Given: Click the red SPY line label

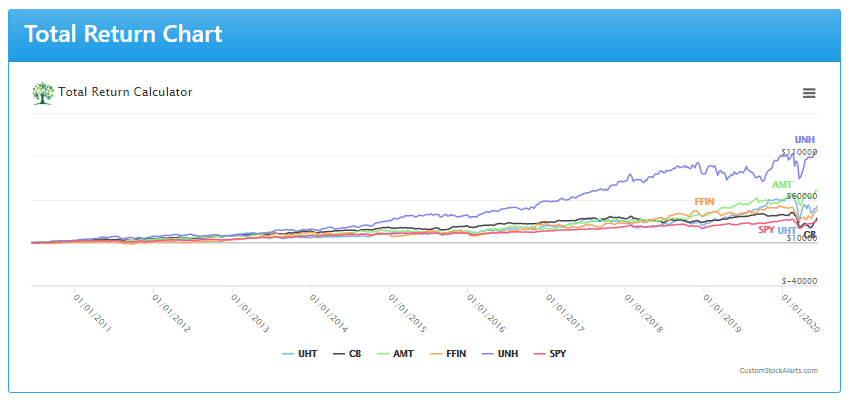Looking at the screenshot, I should tap(766, 229).
